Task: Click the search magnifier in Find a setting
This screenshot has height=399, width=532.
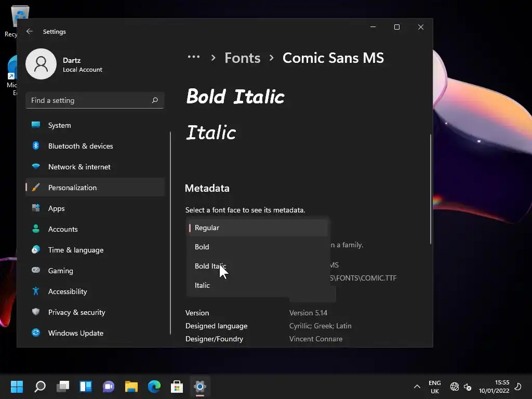Action: coord(155,100)
